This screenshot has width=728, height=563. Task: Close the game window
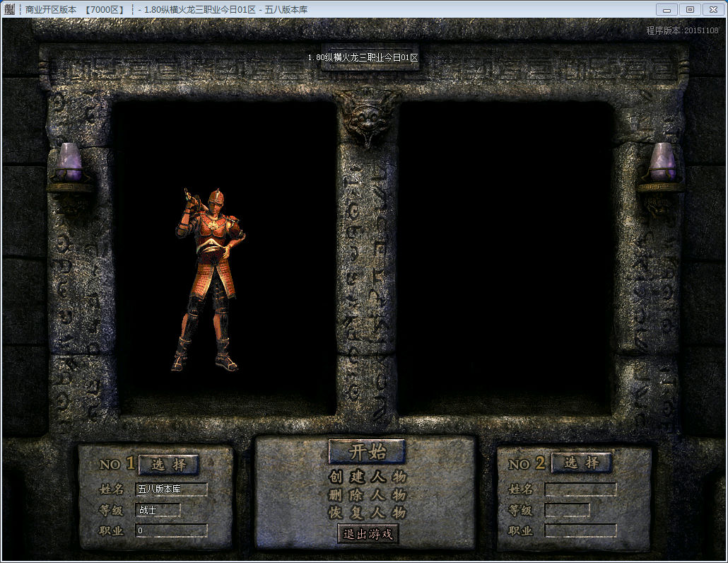coord(714,9)
